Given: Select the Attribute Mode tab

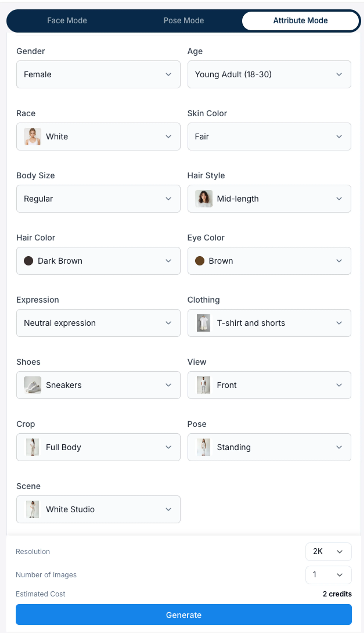Looking at the screenshot, I should (300, 20).
